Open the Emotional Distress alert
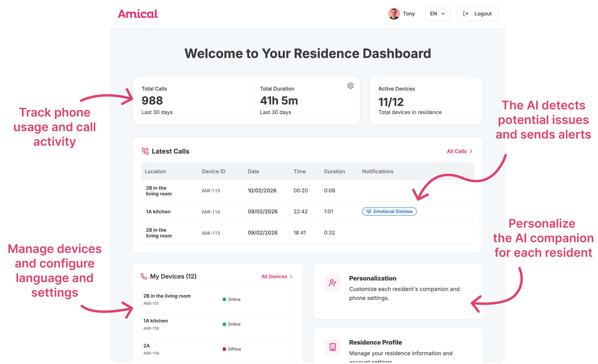 [389, 211]
